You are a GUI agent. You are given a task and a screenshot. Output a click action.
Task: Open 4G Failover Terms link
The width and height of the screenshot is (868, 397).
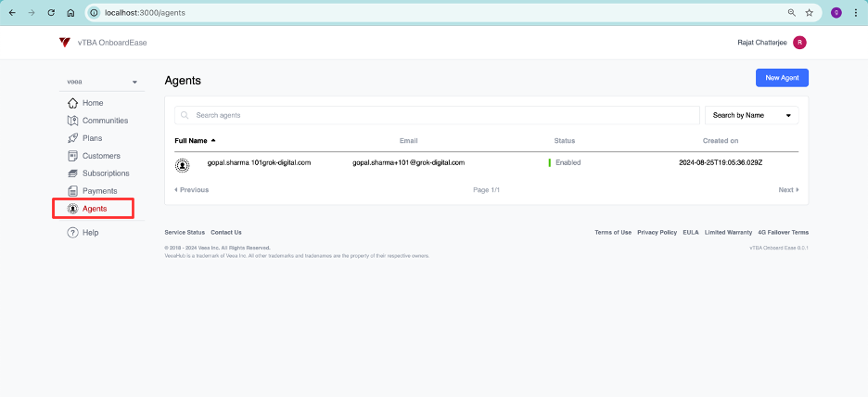(784, 233)
